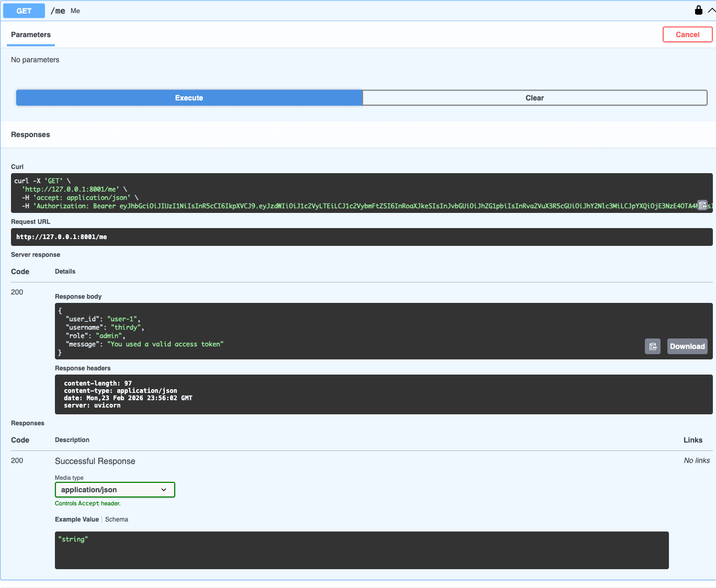
Task: Clear the server response
Action: pos(535,97)
